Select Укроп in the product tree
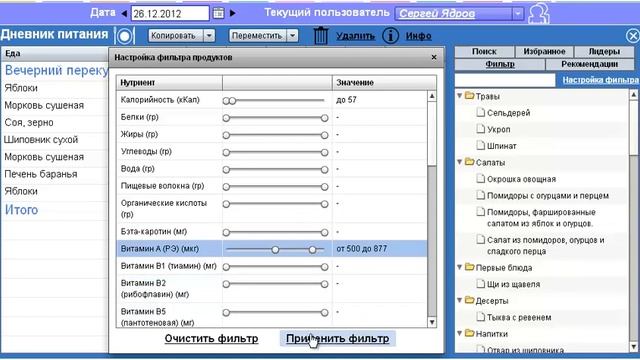The image size is (640, 360). [499, 129]
